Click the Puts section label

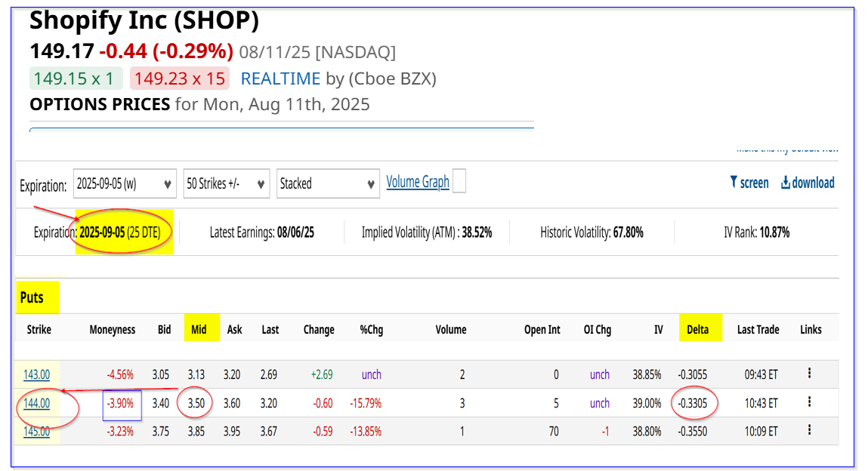point(32,297)
